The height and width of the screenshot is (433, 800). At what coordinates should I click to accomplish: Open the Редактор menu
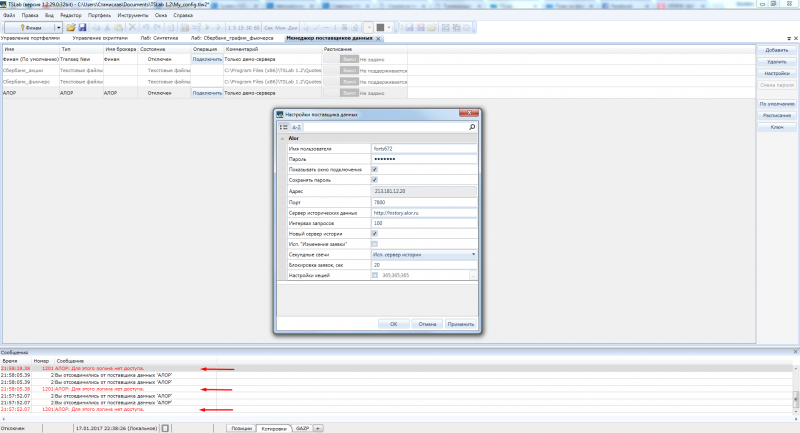71,15
